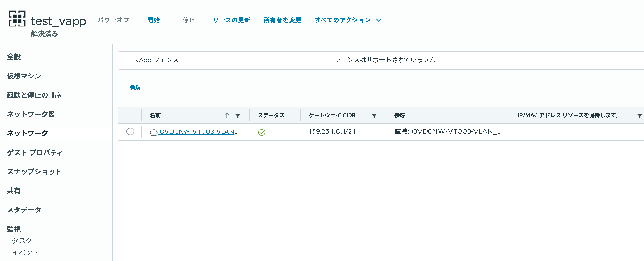The image size is (644, 261).
Task: Click 所有者を変更 in the toolbar
Action: tap(282, 20)
